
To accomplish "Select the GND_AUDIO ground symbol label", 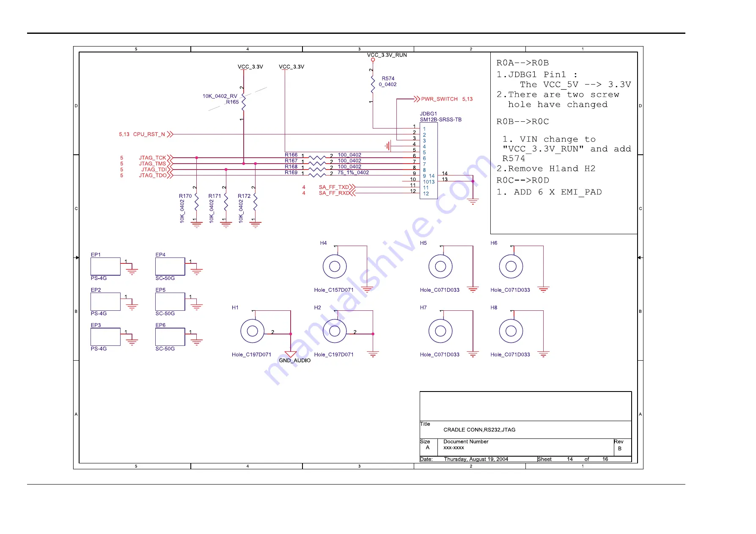I will coord(295,361).
